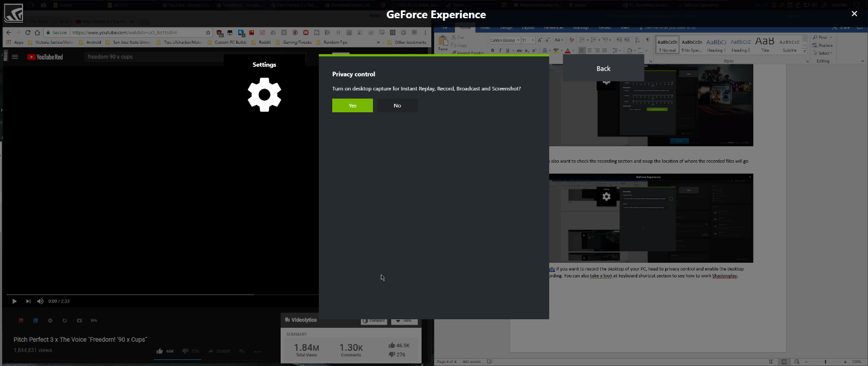Image resolution: width=868 pixels, height=366 pixels.
Task: Add the video to a playlist
Action: 241,351
